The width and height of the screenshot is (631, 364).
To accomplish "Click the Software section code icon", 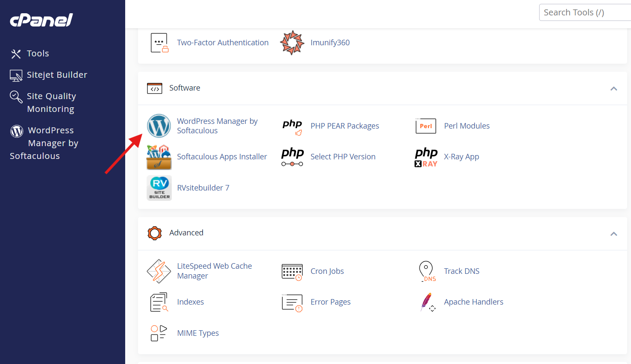I will pyautogui.click(x=155, y=88).
